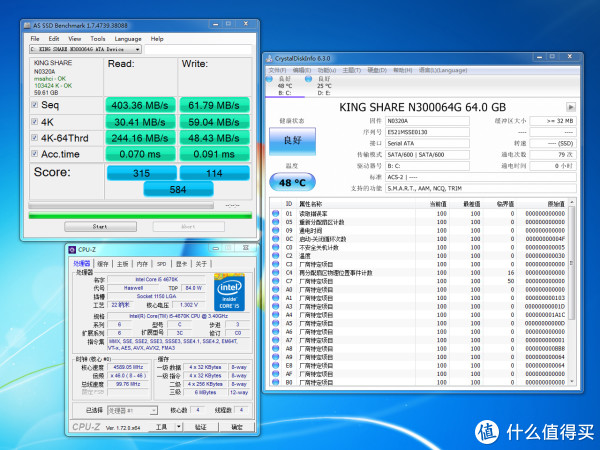Click the status orb for SMART ID C3
The height and width of the screenshot is (450, 600).
click(x=276, y=264)
